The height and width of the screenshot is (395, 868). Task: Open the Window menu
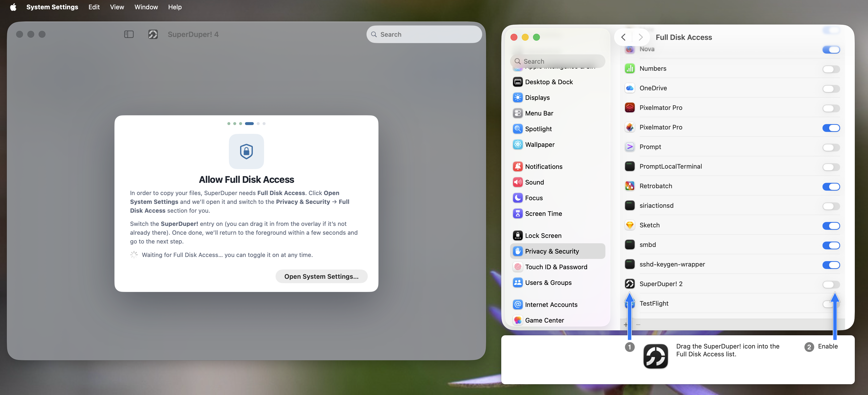click(x=146, y=7)
